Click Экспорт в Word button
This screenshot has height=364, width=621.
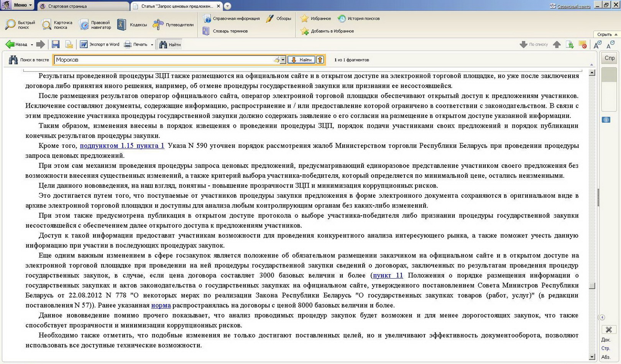100,44
